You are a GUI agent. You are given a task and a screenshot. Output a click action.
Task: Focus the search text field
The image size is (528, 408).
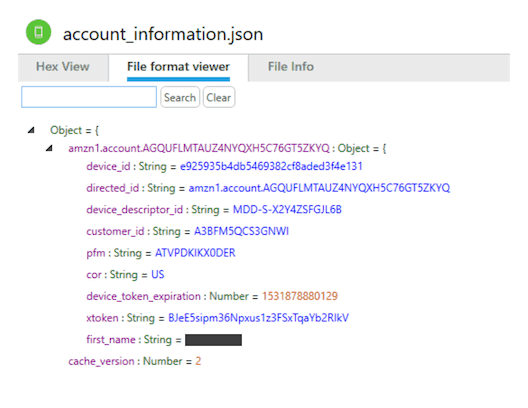point(89,97)
